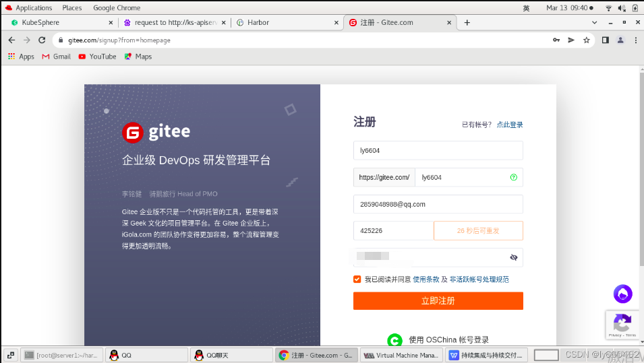Image resolution: width=644 pixels, height=363 pixels.
Task: Open Apps bookmark shortcut
Action: point(21,57)
